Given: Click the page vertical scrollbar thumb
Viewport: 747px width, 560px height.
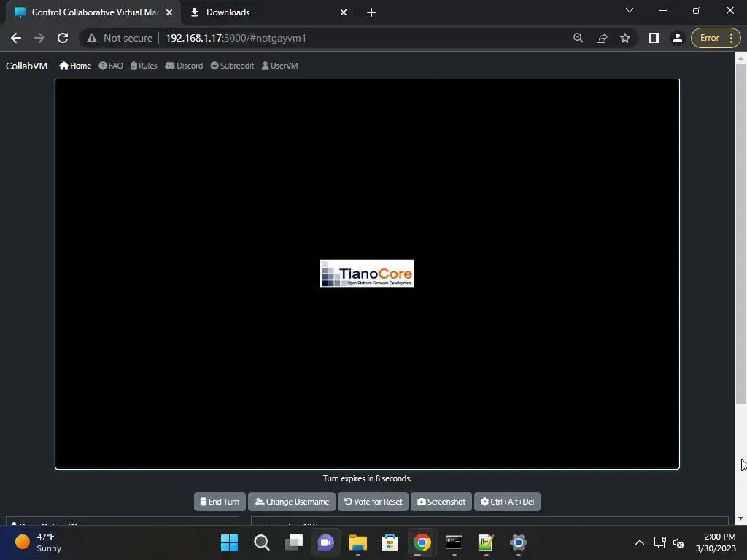Looking at the screenshot, I should 740,233.
